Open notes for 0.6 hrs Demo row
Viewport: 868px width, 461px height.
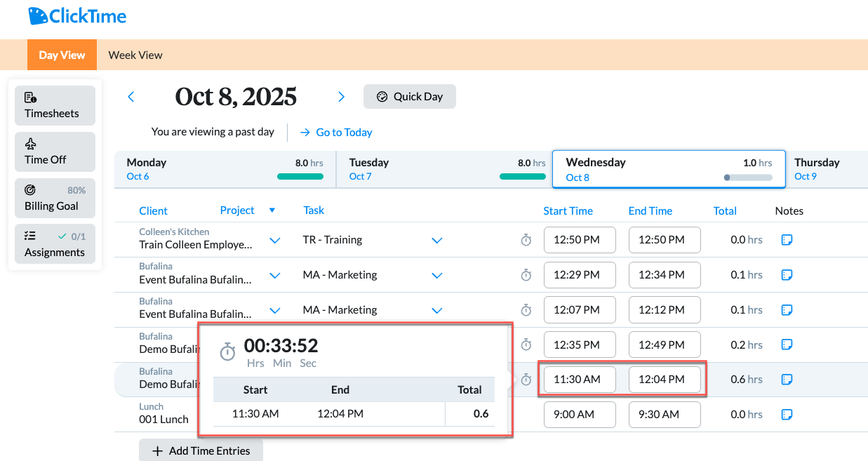pos(787,380)
